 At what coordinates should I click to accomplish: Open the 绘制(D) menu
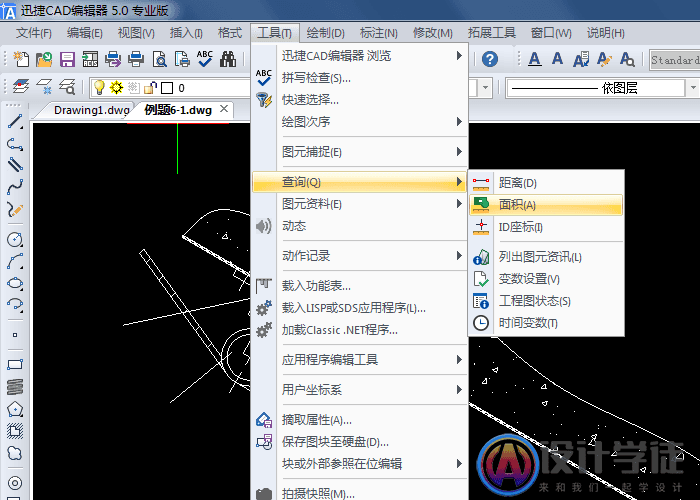click(325, 33)
